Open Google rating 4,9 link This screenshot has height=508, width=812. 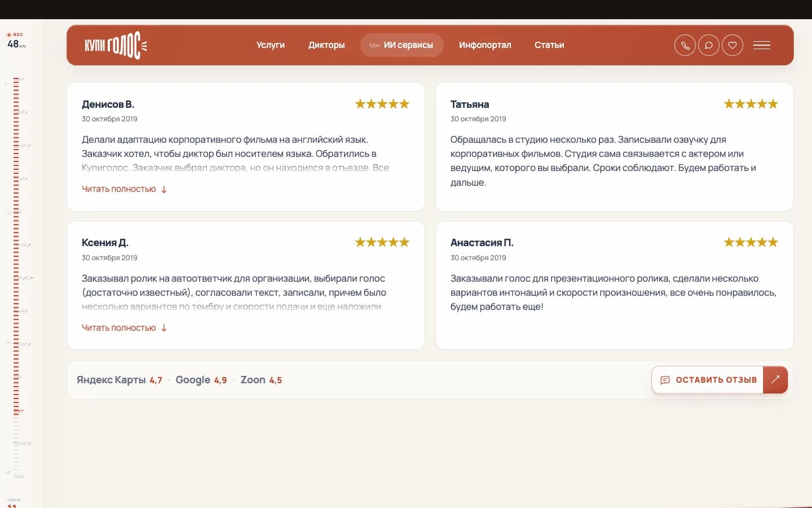tap(201, 380)
